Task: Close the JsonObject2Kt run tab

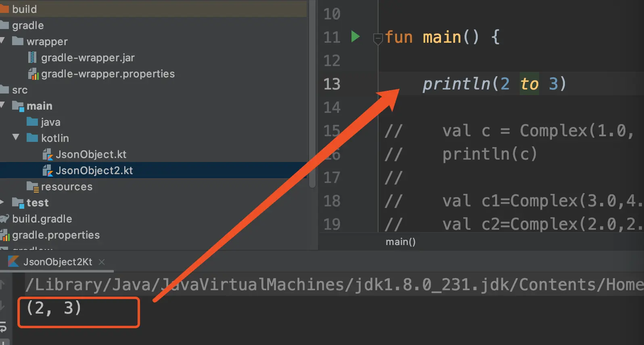Action: click(102, 262)
